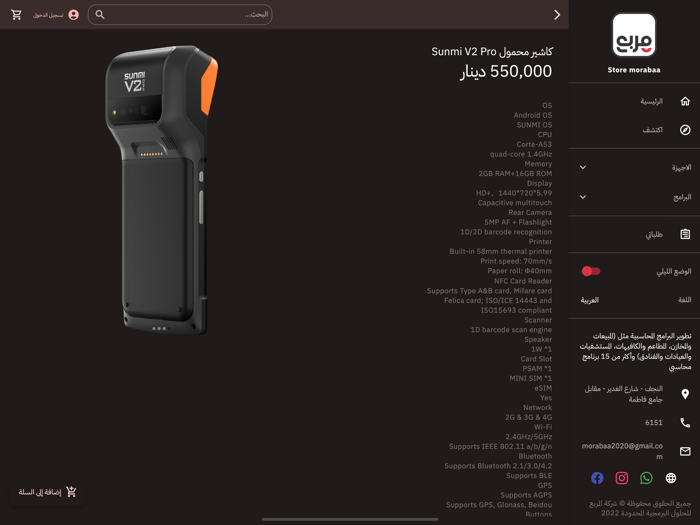Click the 'quad-core 1.4GHz' spec line
Screen dimensions: 700x525
[x=521, y=154]
